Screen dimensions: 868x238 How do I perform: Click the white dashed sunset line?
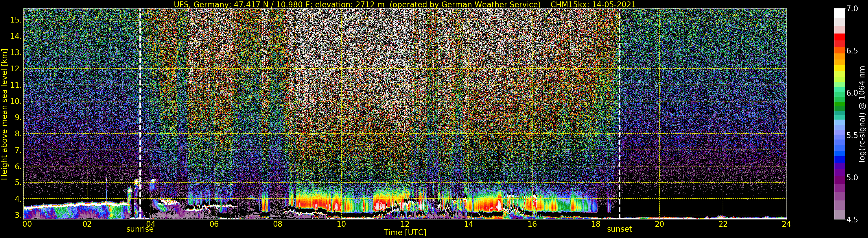point(619,101)
